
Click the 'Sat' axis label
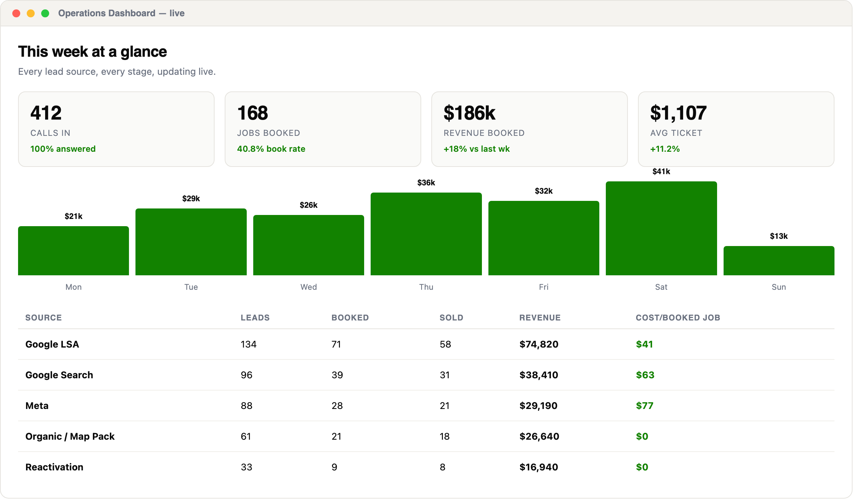[661, 287]
